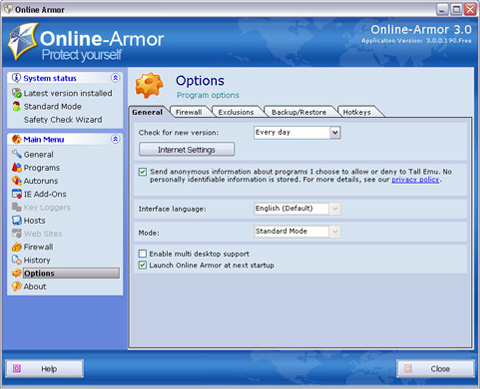Switch to the Exclusions tab
480x389 pixels.
[x=236, y=112]
